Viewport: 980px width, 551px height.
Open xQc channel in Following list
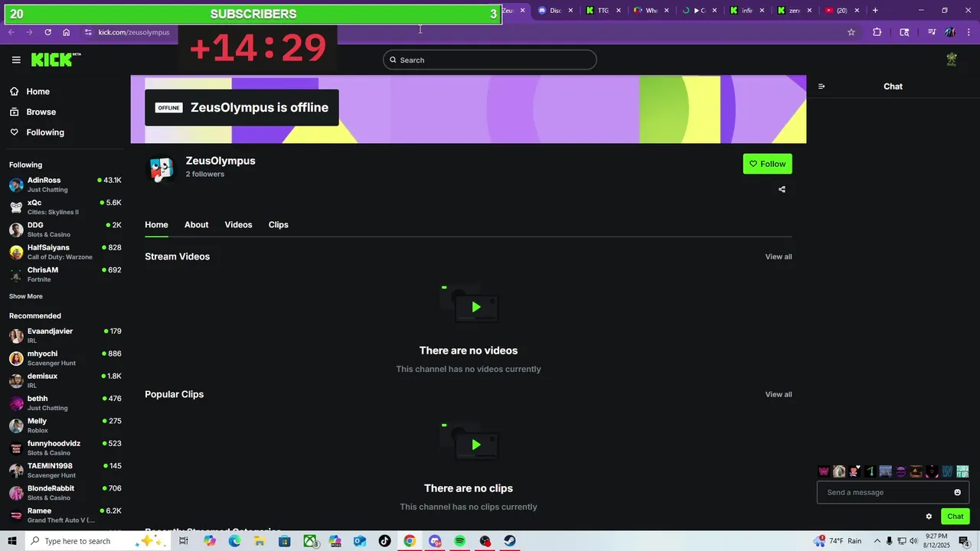pos(65,207)
